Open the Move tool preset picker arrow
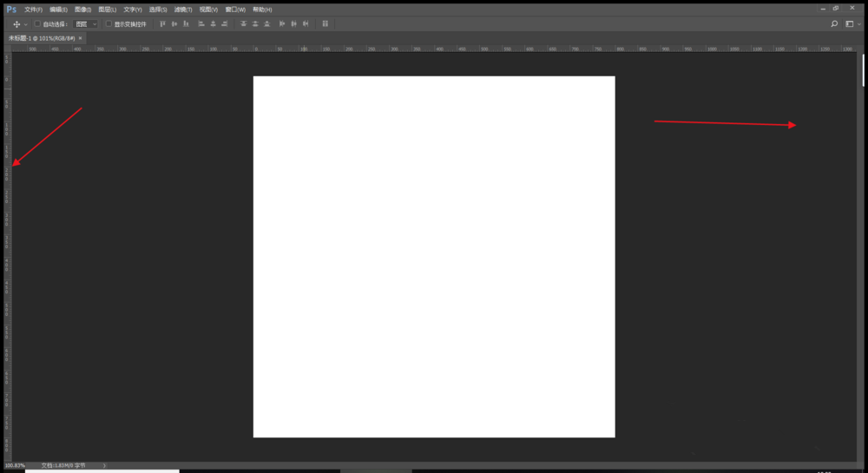Image resolution: width=868 pixels, height=473 pixels. click(x=25, y=24)
